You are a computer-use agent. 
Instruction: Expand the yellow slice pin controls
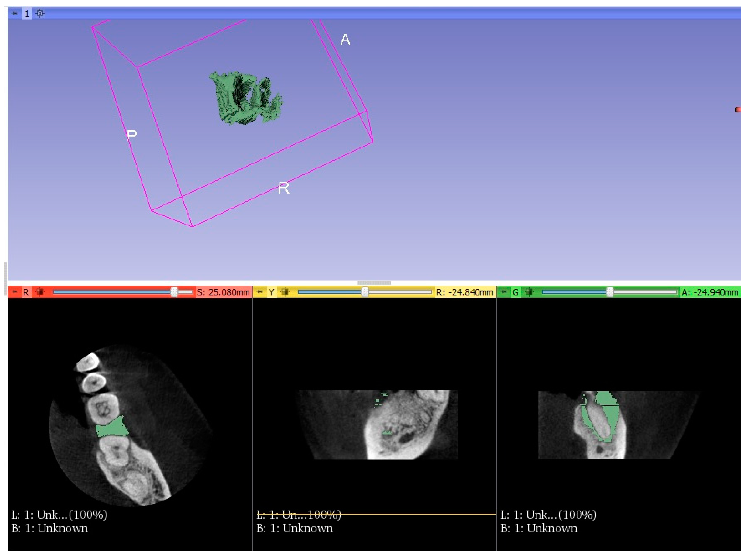click(x=260, y=292)
